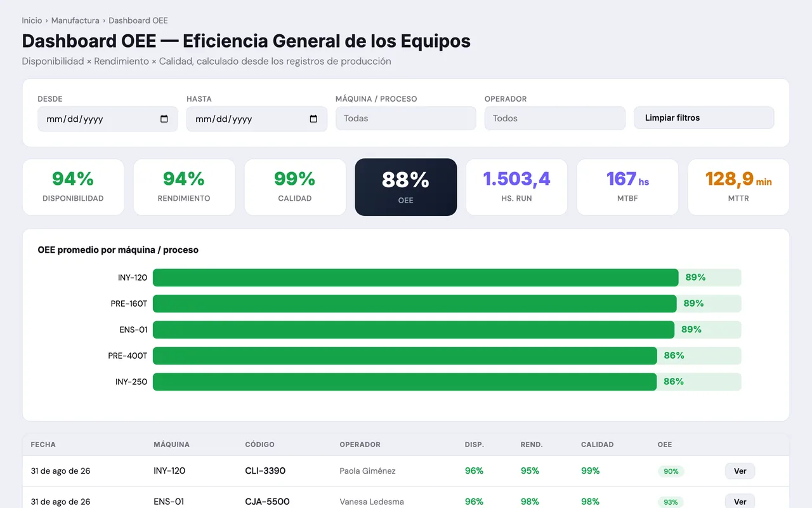The image size is (812, 508).
Task: Go to Inicio in the breadcrumb
Action: (x=32, y=20)
